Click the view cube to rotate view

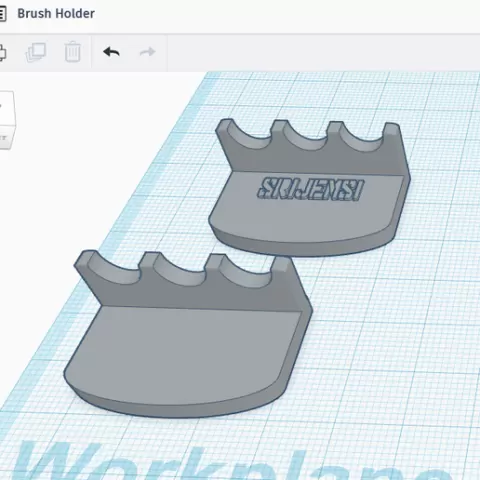click(7, 120)
